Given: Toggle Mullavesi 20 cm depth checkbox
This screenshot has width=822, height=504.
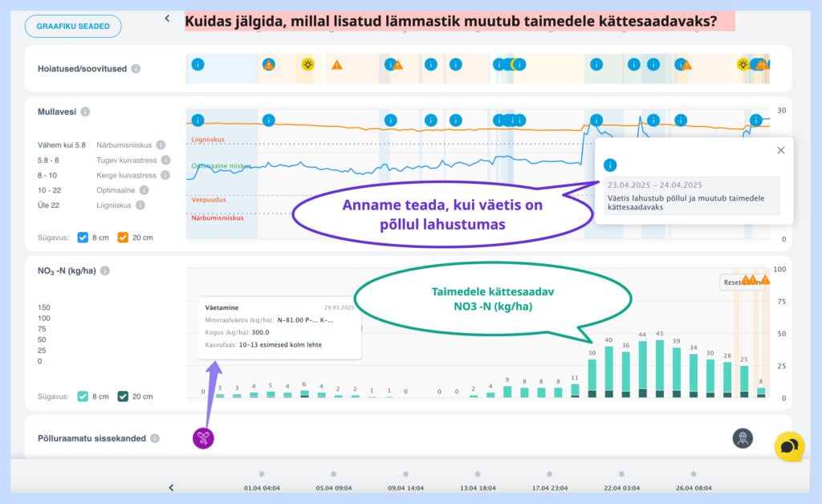Looking at the screenshot, I should coord(123,238).
